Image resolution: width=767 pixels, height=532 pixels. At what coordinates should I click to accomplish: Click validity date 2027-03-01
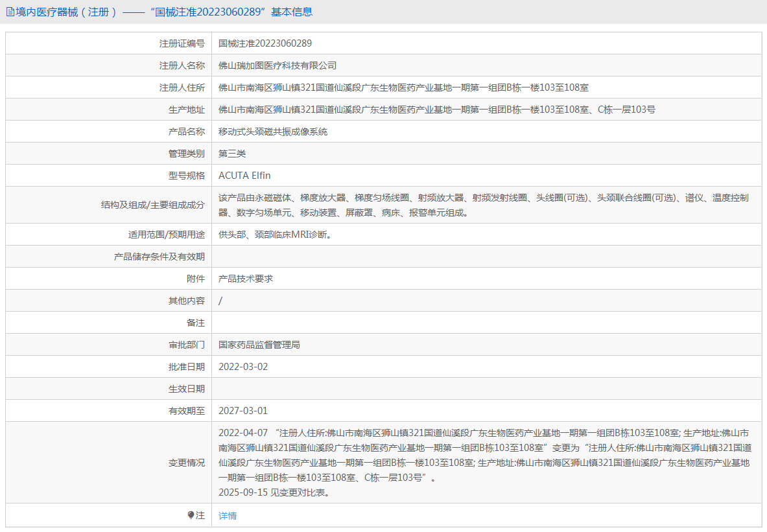243,411
